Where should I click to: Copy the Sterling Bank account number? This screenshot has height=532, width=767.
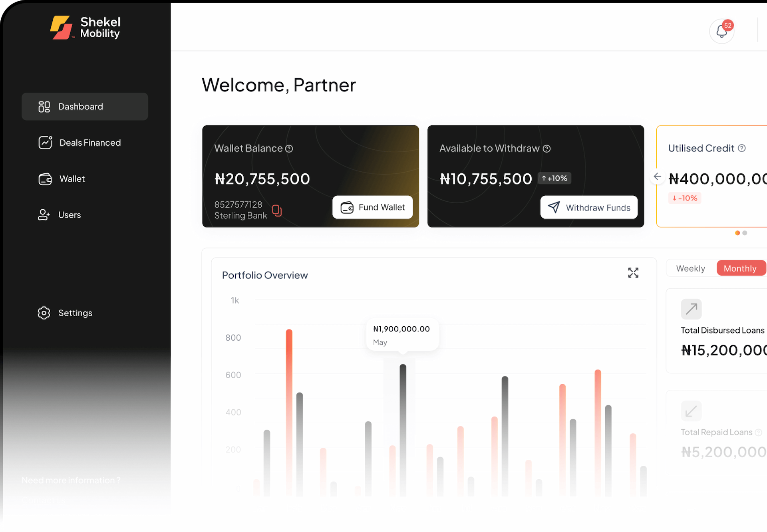pyautogui.click(x=277, y=210)
